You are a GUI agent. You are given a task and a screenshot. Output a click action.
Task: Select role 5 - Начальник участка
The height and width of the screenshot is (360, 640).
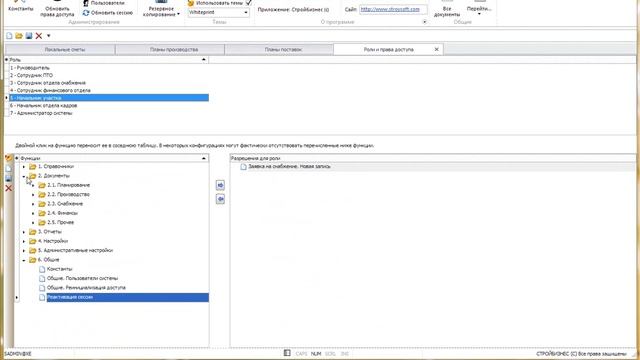[x=109, y=98]
